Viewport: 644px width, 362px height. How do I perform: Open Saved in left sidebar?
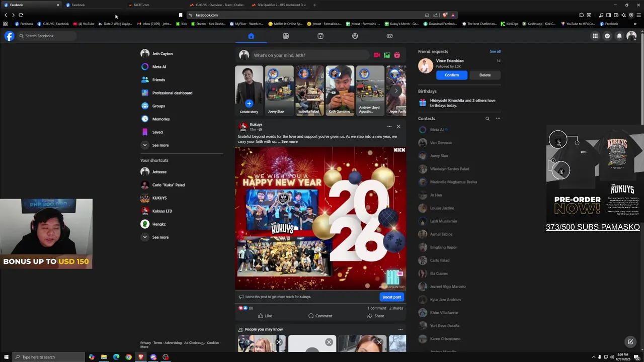pyautogui.click(x=181, y=132)
